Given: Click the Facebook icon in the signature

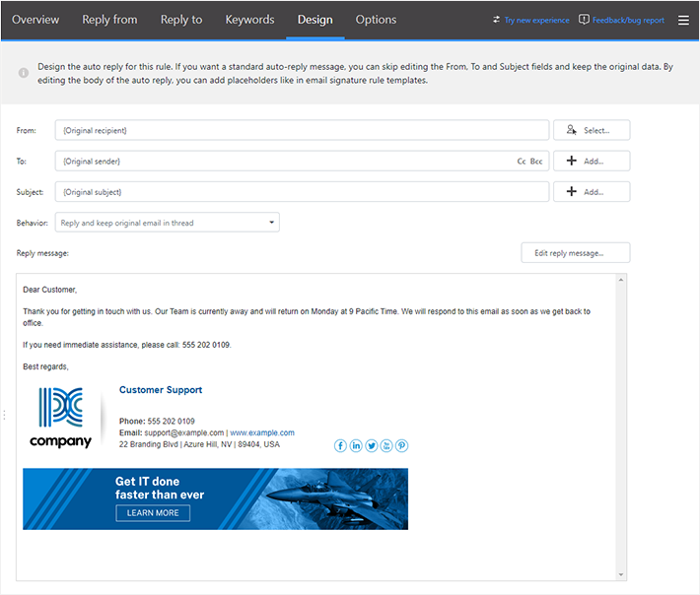Looking at the screenshot, I should click(x=340, y=445).
